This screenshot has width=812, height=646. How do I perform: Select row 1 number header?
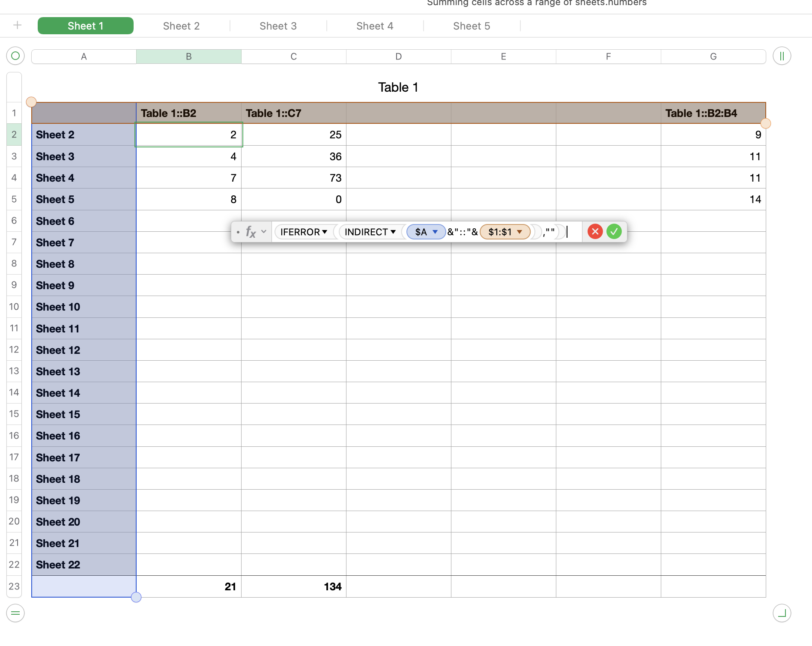click(x=14, y=113)
